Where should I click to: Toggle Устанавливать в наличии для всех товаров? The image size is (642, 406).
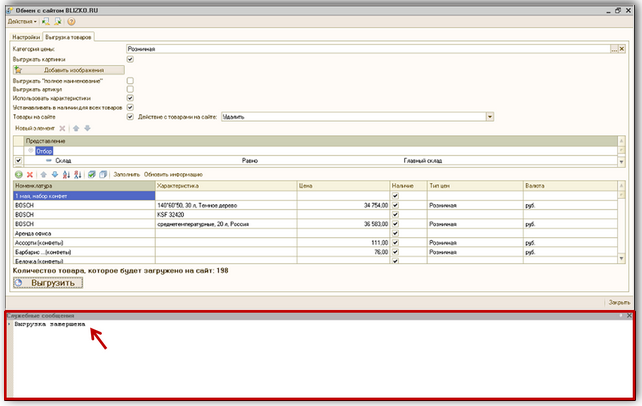click(x=130, y=107)
